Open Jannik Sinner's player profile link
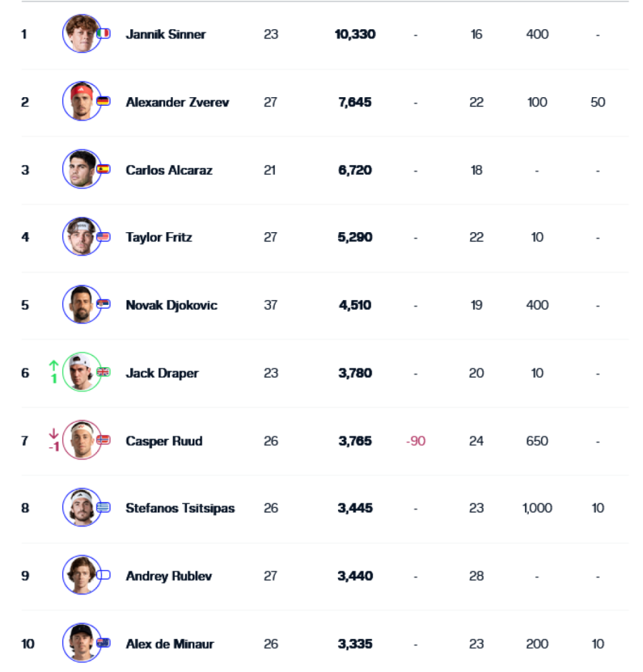643x672 pixels. click(x=165, y=34)
